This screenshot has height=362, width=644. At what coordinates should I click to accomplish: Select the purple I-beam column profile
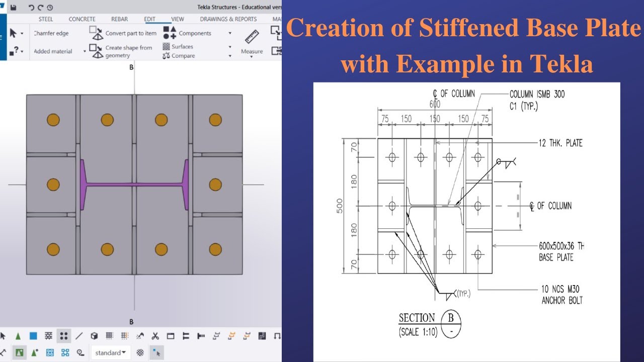coord(134,185)
